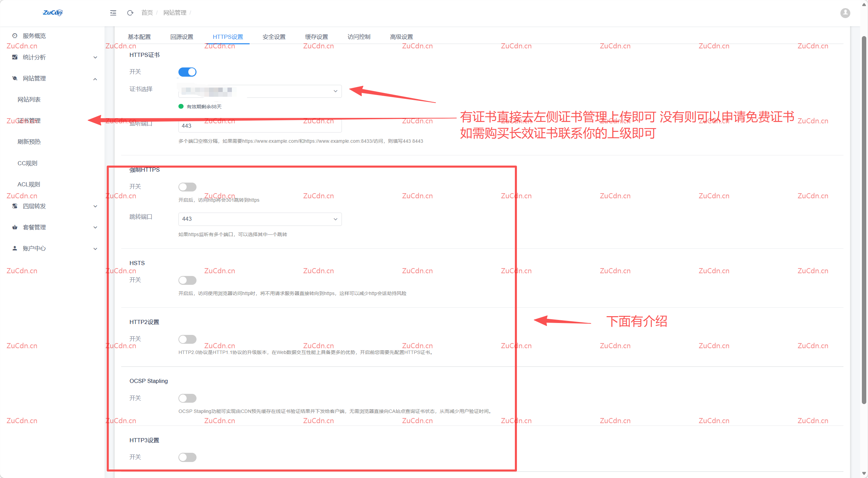The width and height of the screenshot is (868, 478).
Task: Click the page refresh icon next to breadcrumb
Action: [130, 13]
